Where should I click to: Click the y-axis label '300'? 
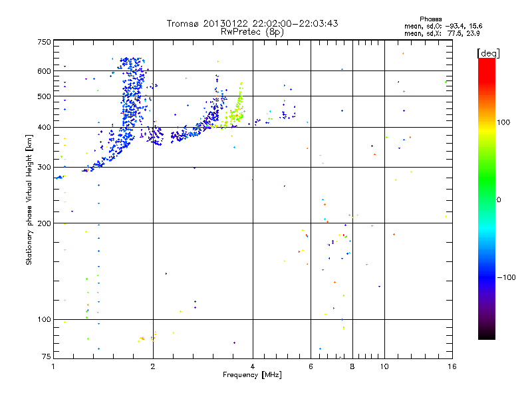click(x=44, y=168)
